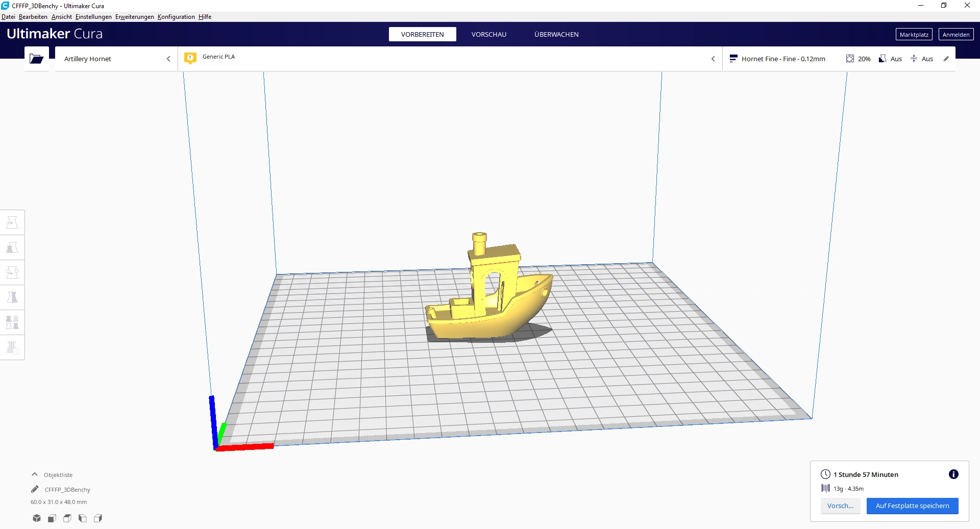Click the Generic PLA extruder icon

point(190,58)
